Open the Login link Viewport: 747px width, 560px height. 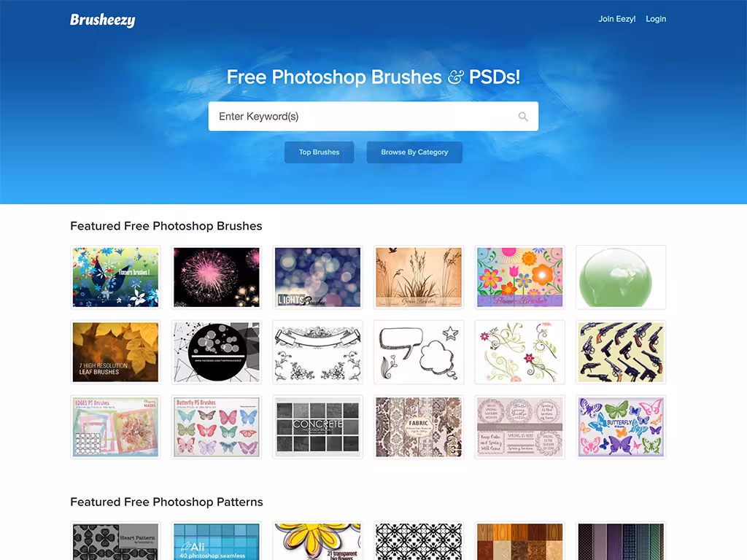tap(656, 19)
